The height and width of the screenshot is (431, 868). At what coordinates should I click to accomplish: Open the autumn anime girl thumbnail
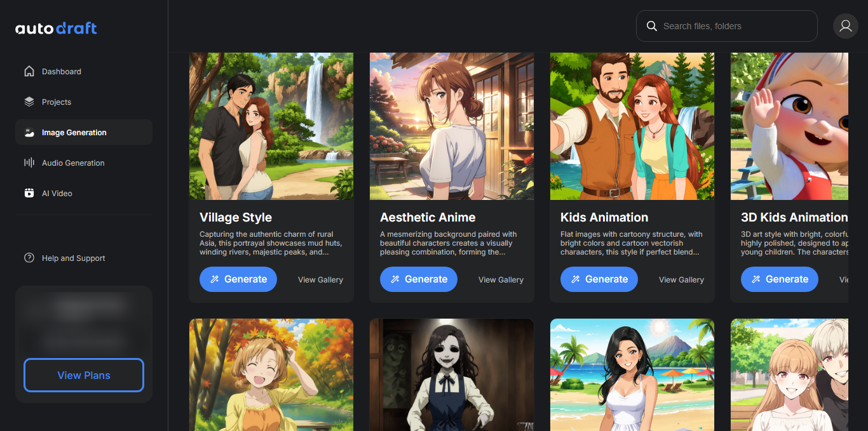point(271,375)
